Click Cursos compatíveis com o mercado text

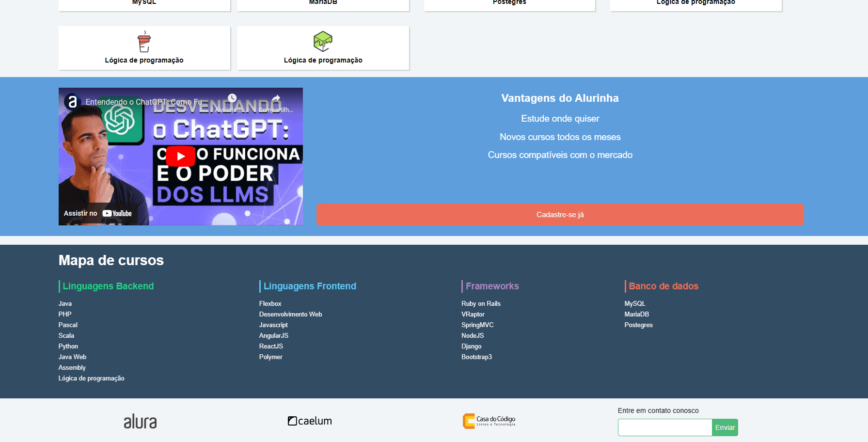click(560, 155)
